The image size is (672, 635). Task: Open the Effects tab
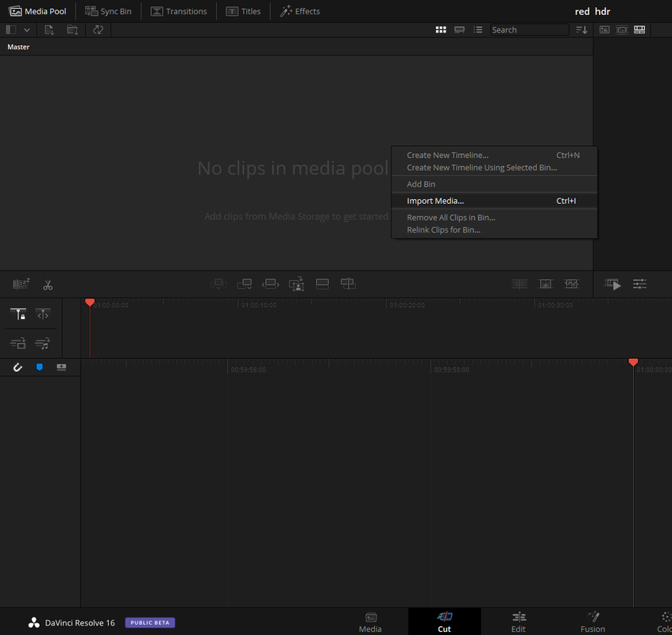pyautogui.click(x=300, y=11)
